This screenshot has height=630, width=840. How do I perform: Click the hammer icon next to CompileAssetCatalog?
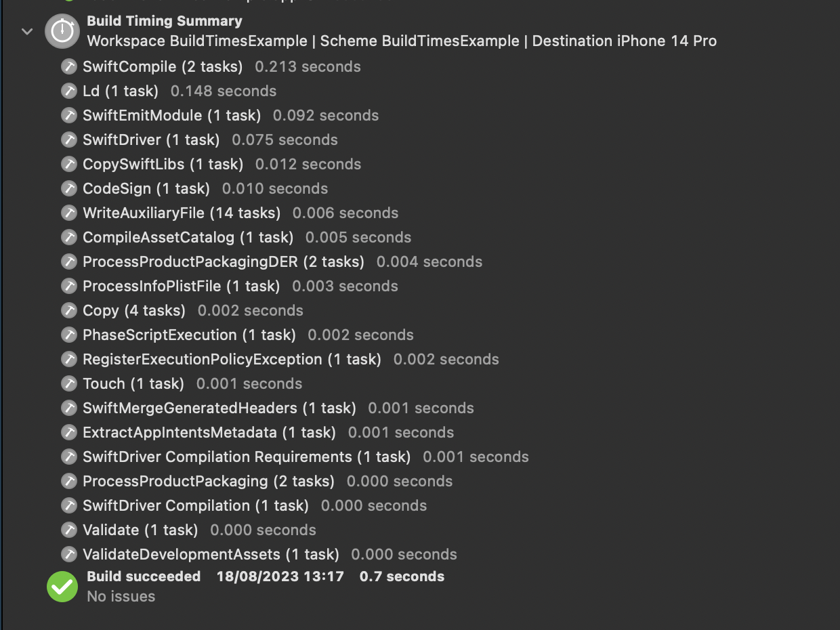coord(69,237)
